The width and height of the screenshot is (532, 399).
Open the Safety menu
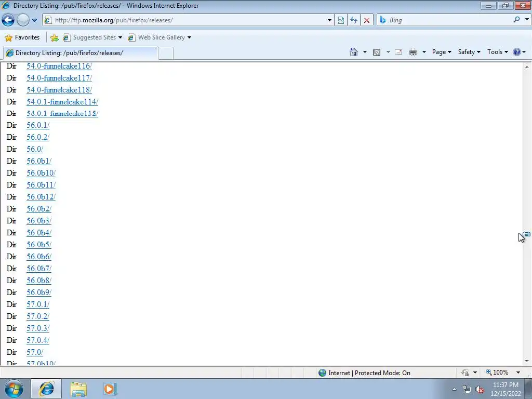[x=469, y=52]
